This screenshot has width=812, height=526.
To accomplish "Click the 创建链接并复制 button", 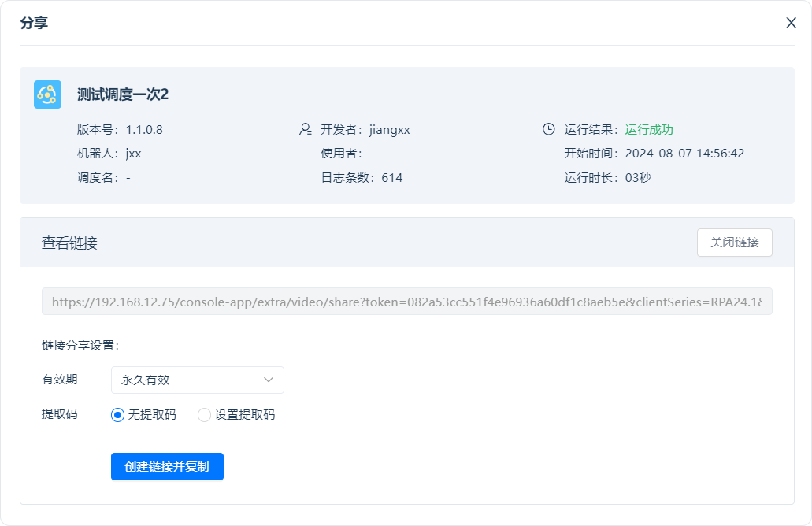I will tap(167, 466).
